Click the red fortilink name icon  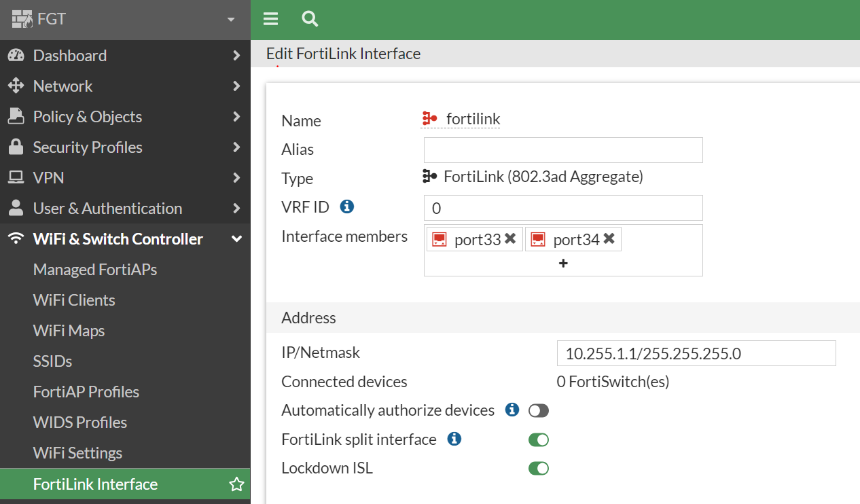pos(429,118)
